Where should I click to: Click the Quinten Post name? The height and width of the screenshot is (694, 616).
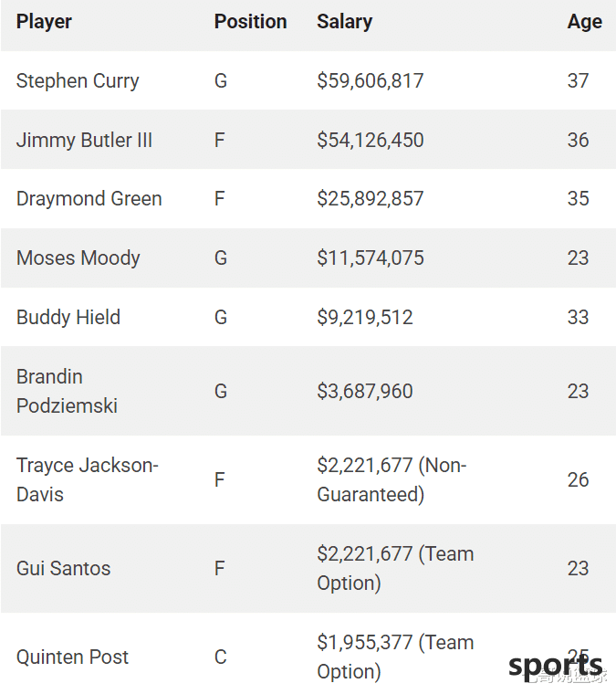click(x=72, y=657)
